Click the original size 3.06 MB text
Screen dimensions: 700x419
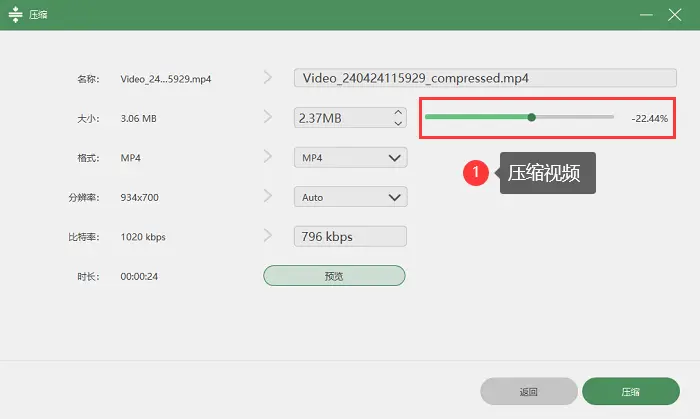[x=138, y=118]
